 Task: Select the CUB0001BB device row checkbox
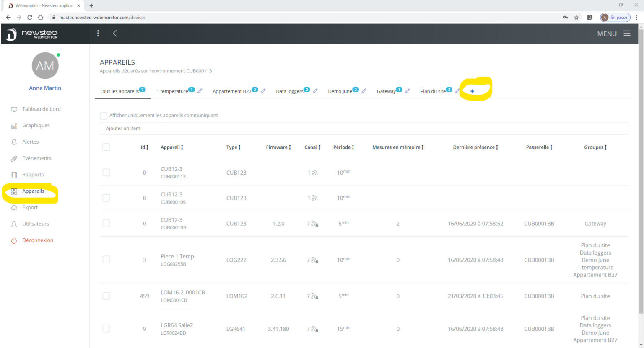coord(106,224)
